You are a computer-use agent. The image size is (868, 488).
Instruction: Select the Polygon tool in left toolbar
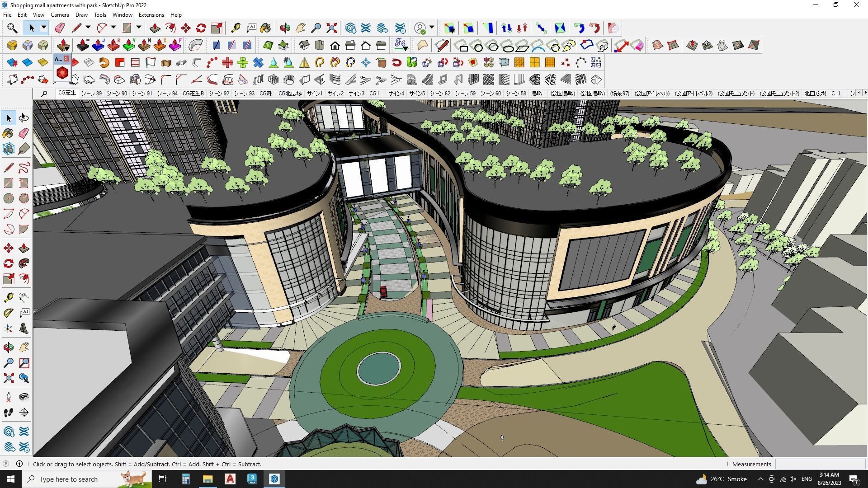(24, 198)
